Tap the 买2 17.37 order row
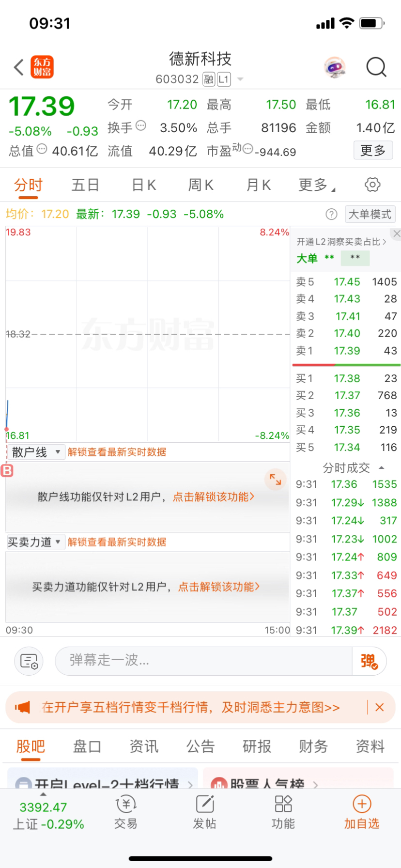 click(346, 396)
